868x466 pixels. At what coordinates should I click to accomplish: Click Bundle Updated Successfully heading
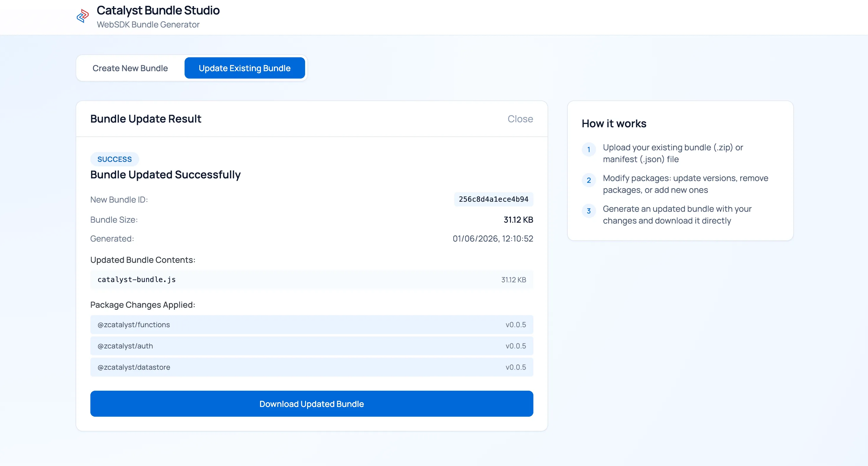[x=165, y=175]
